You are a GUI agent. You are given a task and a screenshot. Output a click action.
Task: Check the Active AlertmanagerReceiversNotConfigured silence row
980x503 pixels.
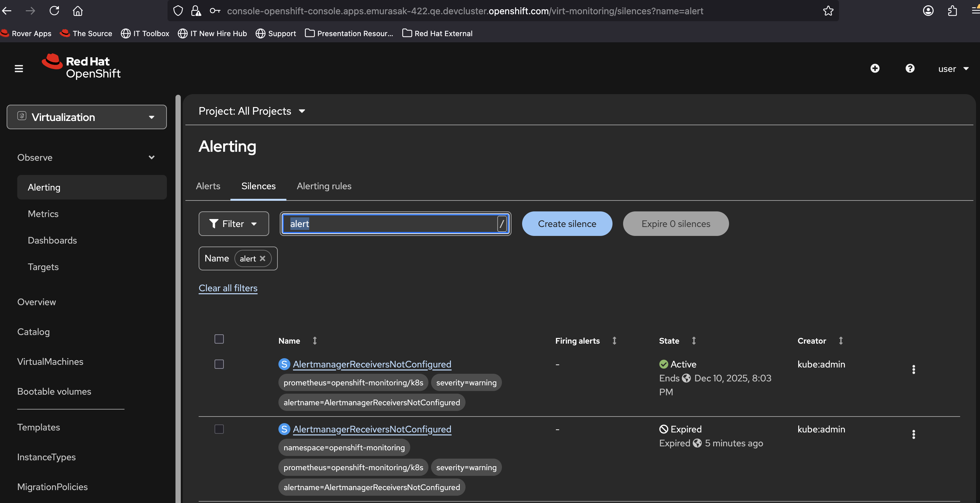click(219, 364)
